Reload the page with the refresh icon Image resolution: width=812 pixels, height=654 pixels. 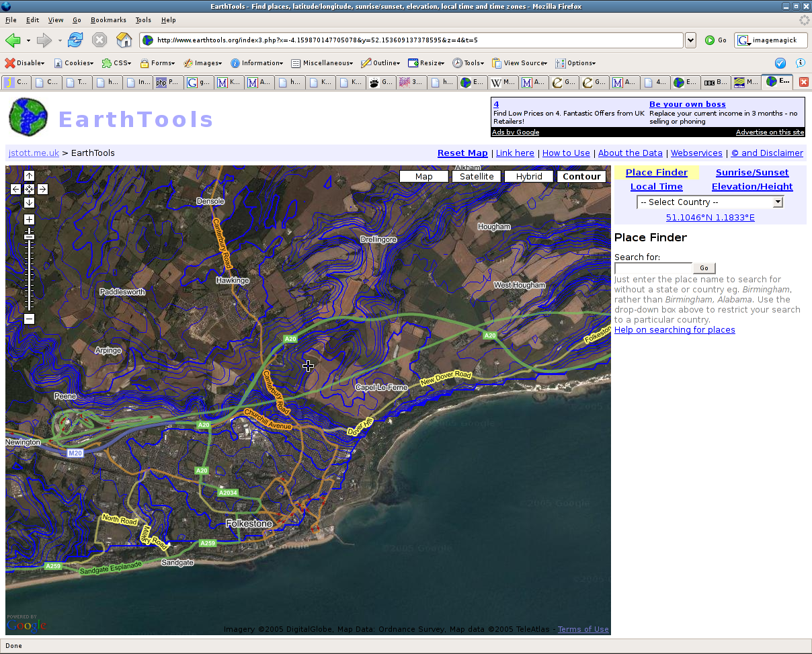pyautogui.click(x=75, y=40)
